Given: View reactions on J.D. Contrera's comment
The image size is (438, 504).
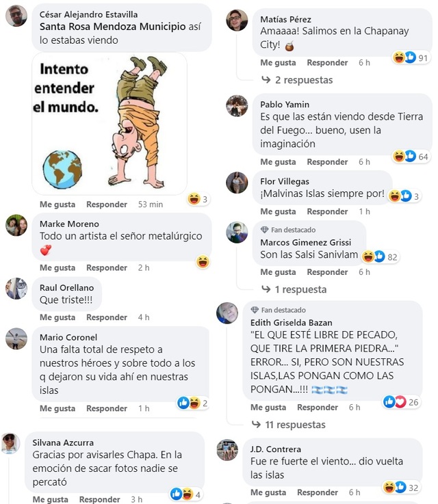Looking at the screenshot, I should pyautogui.click(x=401, y=488).
